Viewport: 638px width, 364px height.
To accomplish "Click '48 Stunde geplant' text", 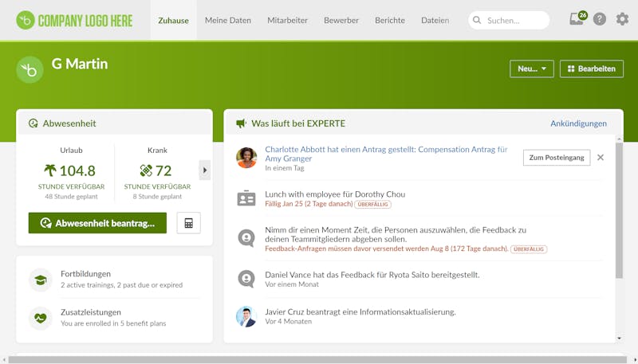I will click(x=71, y=197).
